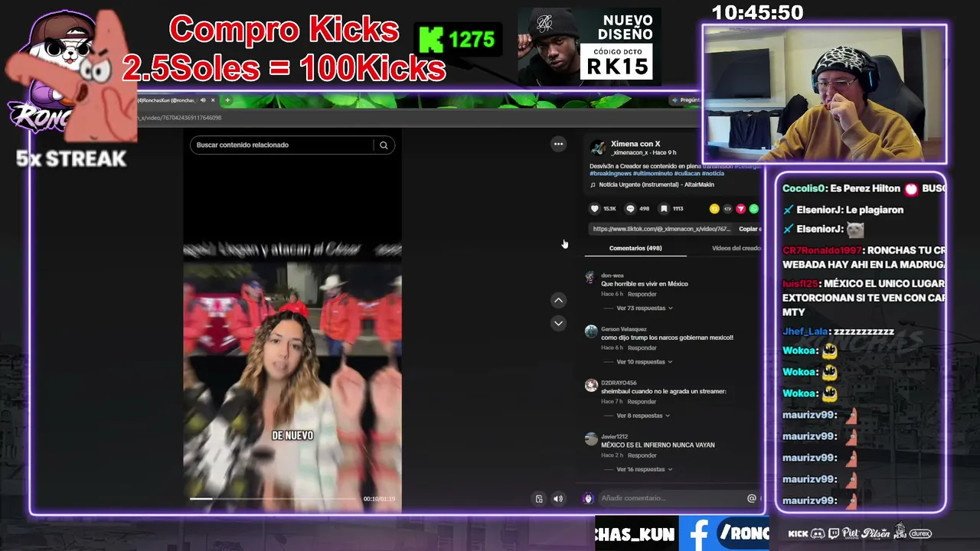Expand 'Ver 8 respuestas' under D2DRAYO456's comment
Screen dimensions: 980x551
642,416
